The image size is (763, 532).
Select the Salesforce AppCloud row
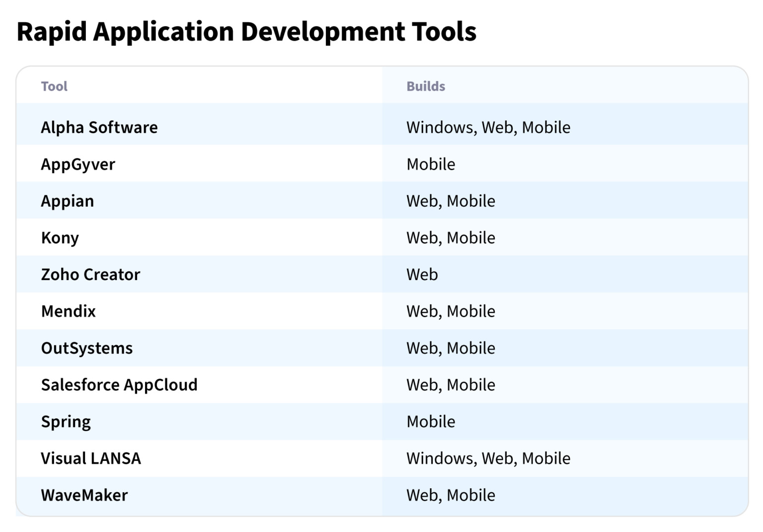(119, 385)
